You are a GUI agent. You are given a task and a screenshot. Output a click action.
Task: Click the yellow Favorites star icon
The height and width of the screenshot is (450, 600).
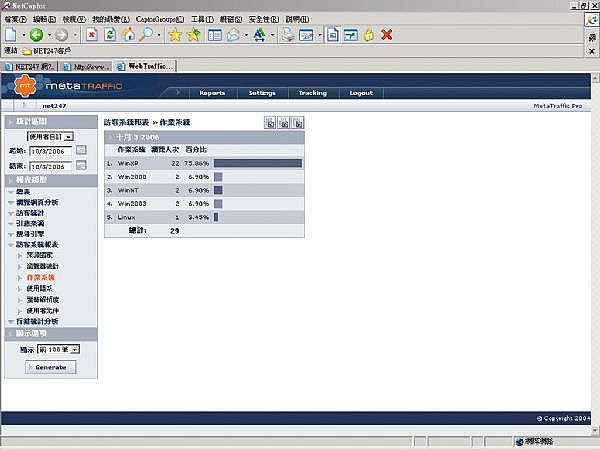[x=175, y=35]
